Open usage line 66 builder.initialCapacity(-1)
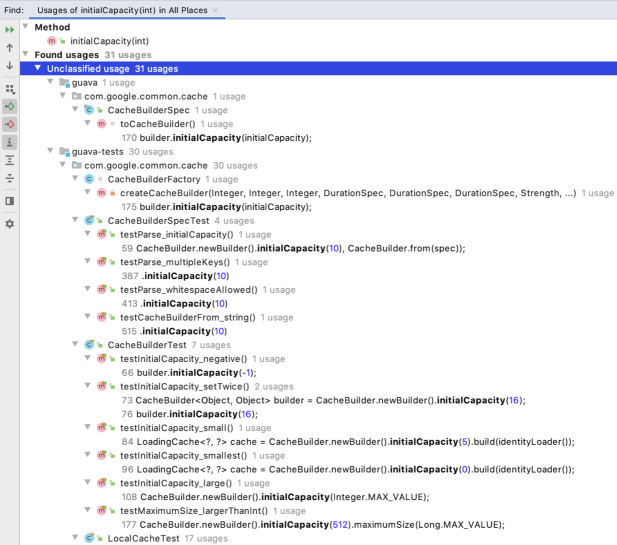This screenshot has height=545, width=617. pyautogui.click(x=189, y=373)
